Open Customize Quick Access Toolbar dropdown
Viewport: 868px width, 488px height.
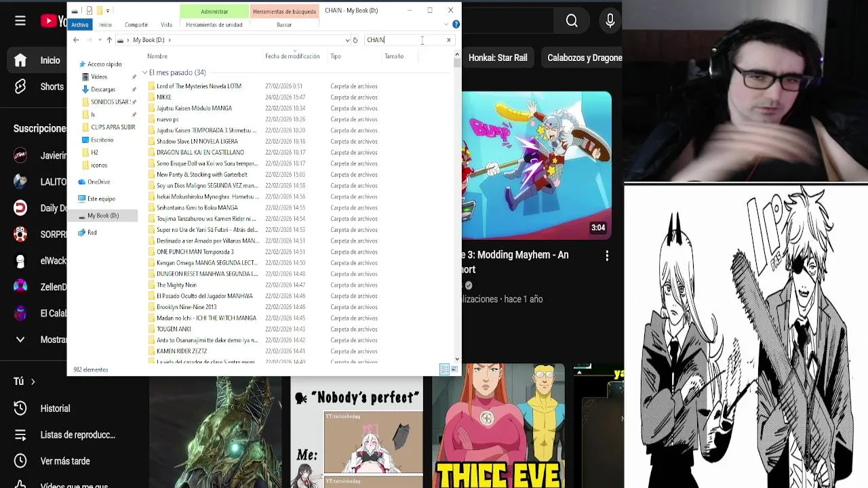click(108, 11)
